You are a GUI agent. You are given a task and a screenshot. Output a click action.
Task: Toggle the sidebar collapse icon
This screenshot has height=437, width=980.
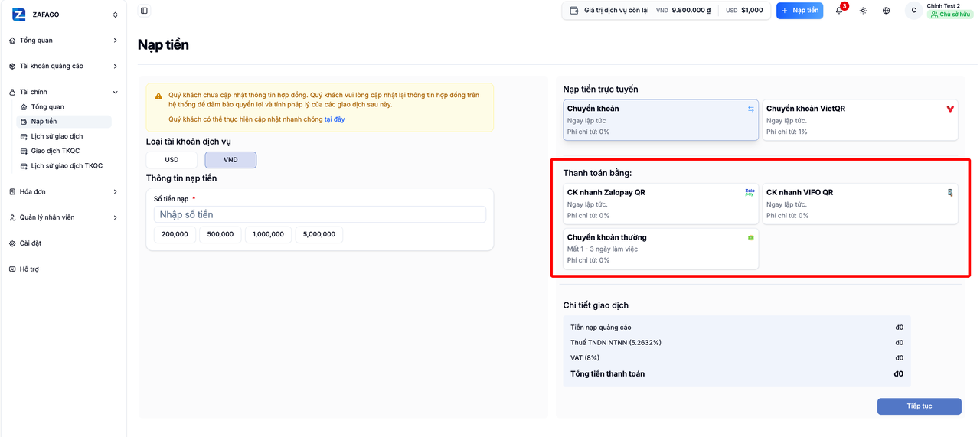[144, 11]
